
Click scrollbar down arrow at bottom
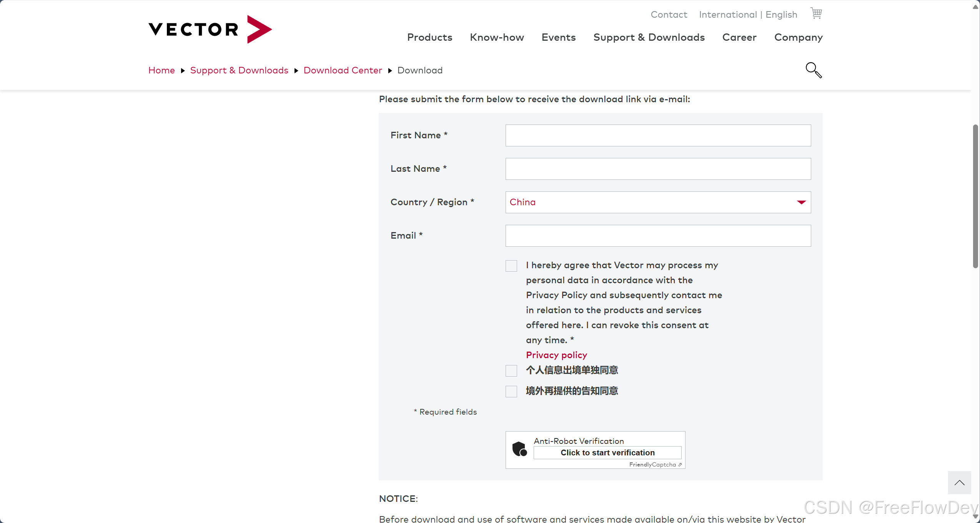975,517
